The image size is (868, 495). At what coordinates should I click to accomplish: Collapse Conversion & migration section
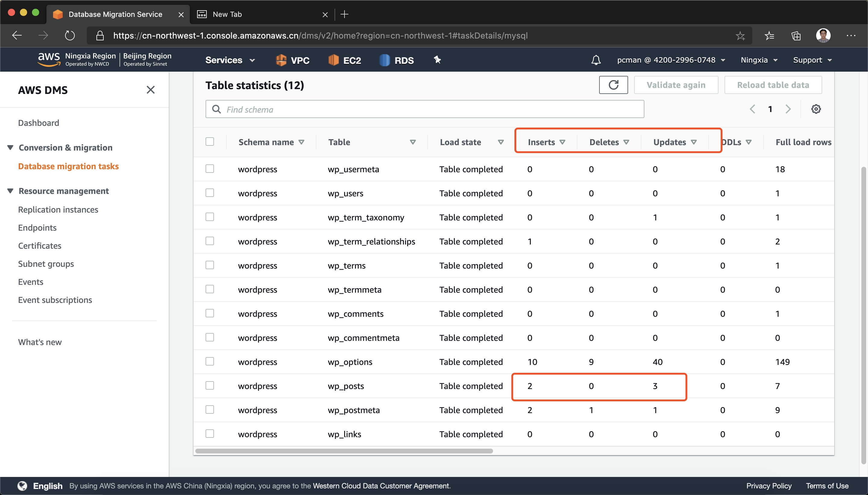(11, 148)
